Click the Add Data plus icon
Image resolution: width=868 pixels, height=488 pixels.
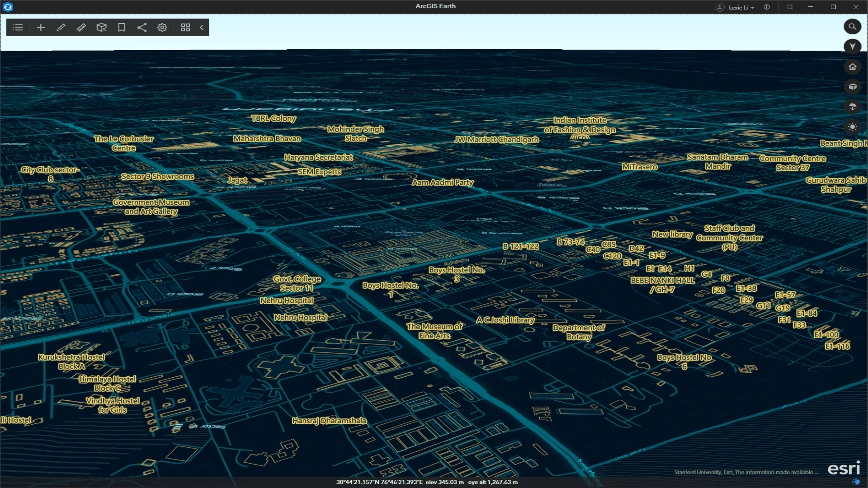tap(41, 27)
